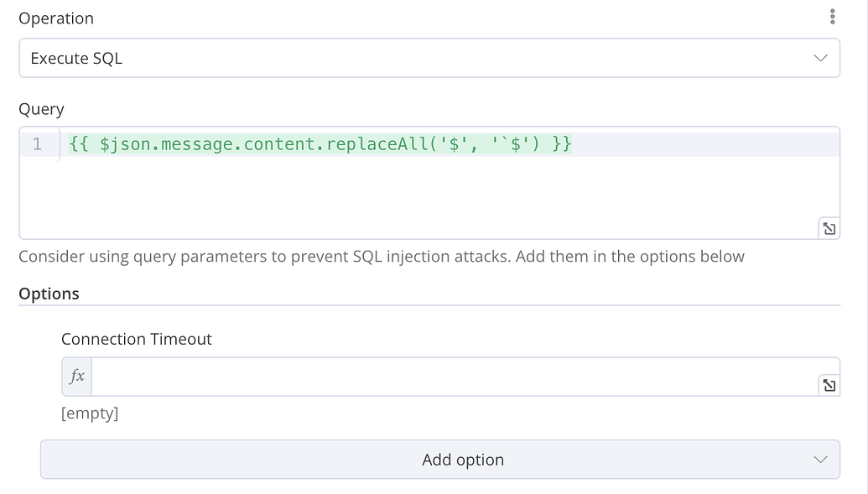Click the Query section label

tap(41, 109)
